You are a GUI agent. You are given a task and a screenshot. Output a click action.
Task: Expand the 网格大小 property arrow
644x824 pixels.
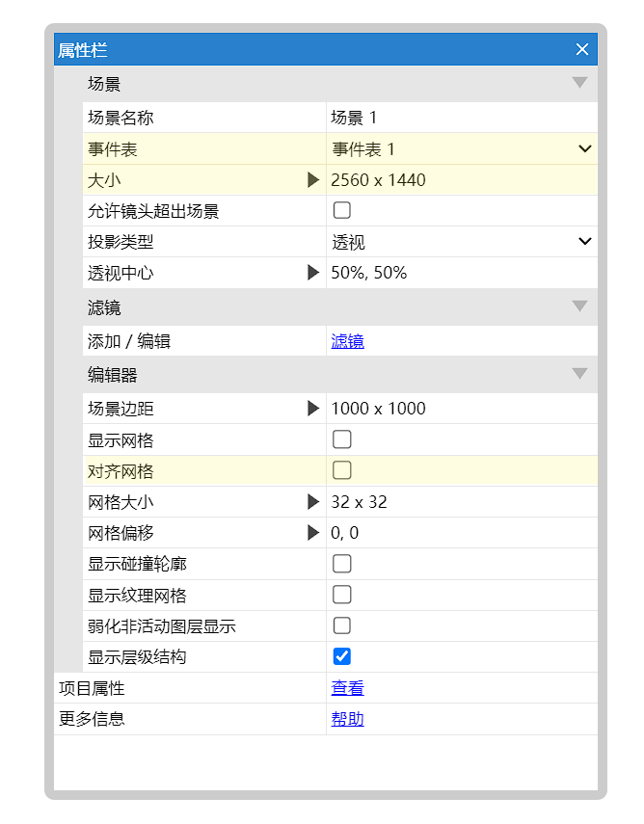pyautogui.click(x=313, y=502)
